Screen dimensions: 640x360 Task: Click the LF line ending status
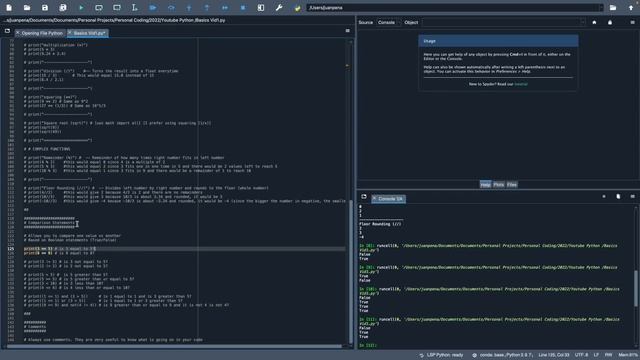coord(596,355)
